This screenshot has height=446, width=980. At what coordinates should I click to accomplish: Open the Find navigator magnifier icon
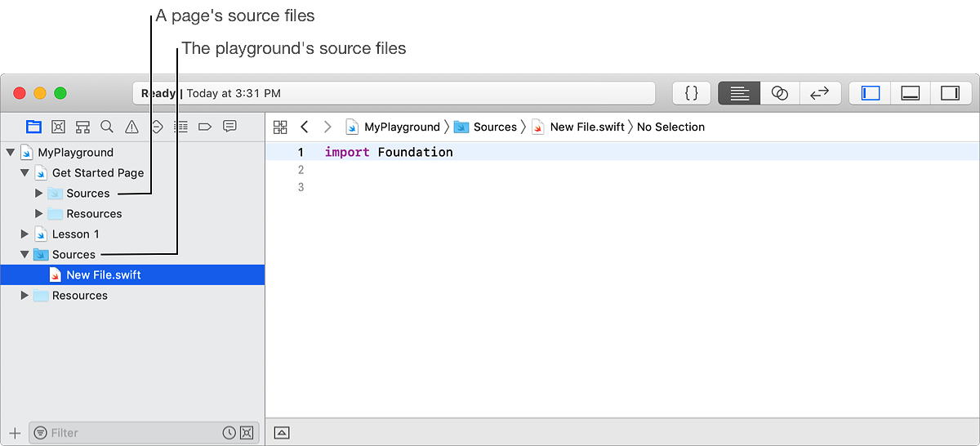tap(107, 127)
